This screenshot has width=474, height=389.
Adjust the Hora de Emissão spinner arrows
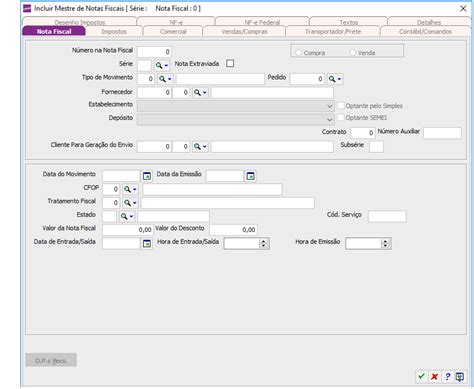(385, 244)
